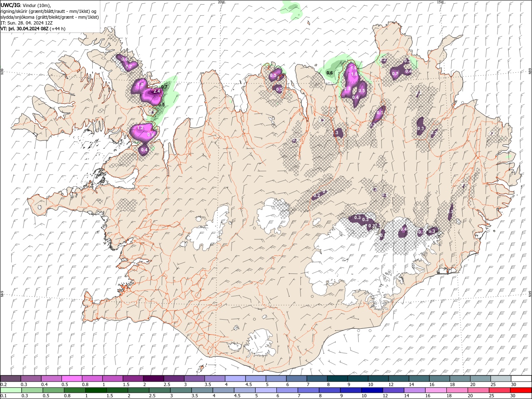Viewport: 532px width, 399px height.
Task: Click the '(+44 h)' forecast offset text
Action: [58, 29]
